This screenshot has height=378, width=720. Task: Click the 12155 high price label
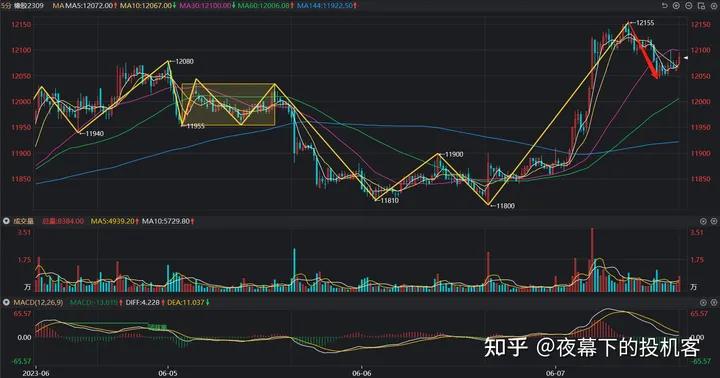pyautogui.click(x=645, y=23)
